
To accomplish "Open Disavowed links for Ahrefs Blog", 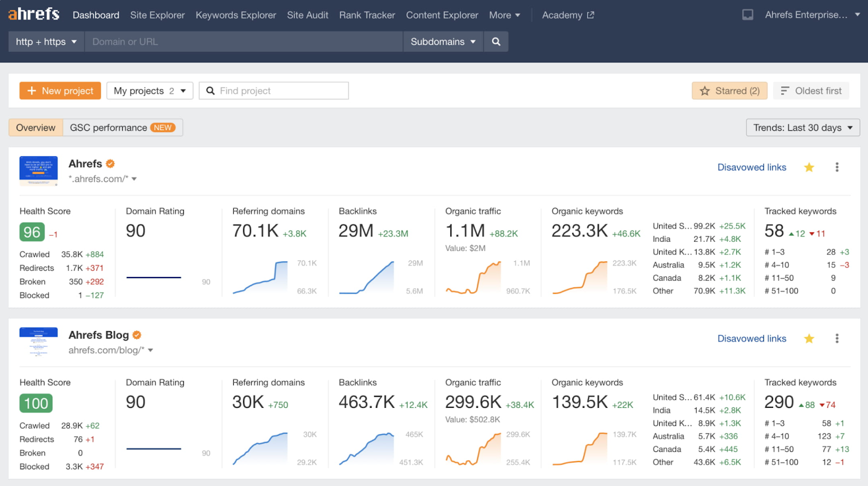I will pyautogui.click(x=751, y=339).
